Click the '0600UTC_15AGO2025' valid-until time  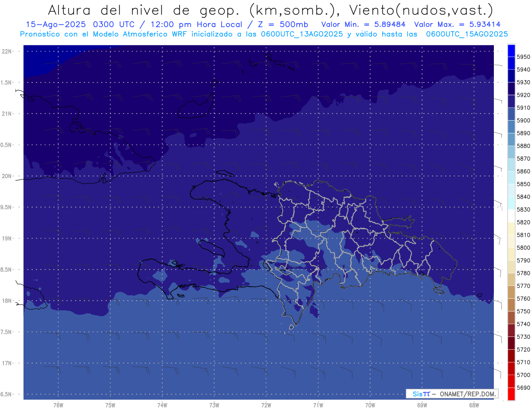[467, 34]
